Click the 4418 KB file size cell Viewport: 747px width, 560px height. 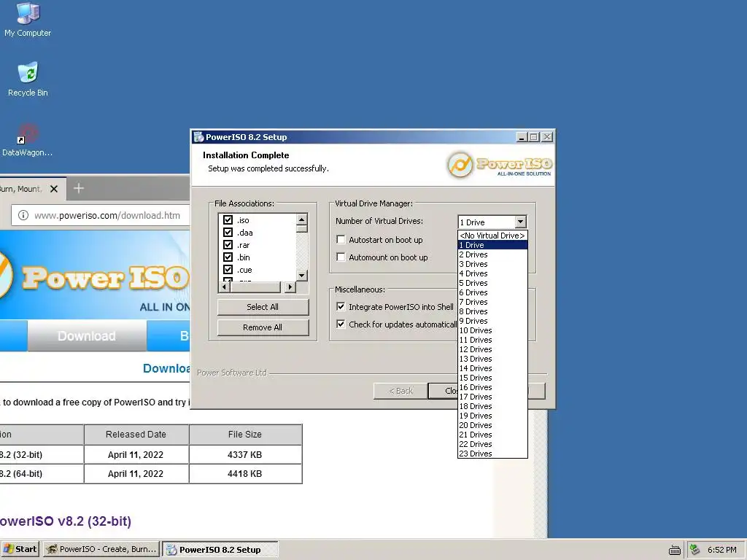pyautogui.click(x=245, y=474)
